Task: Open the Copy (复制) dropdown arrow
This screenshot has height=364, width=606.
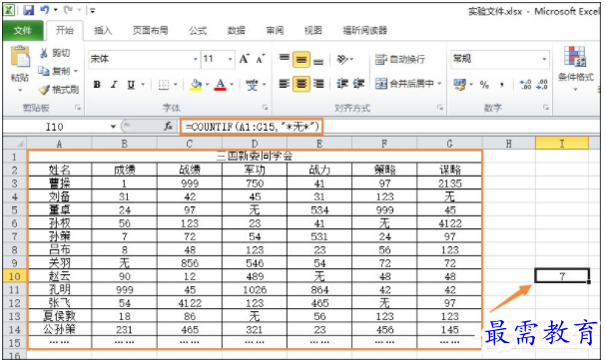Action: coord(76,71)
